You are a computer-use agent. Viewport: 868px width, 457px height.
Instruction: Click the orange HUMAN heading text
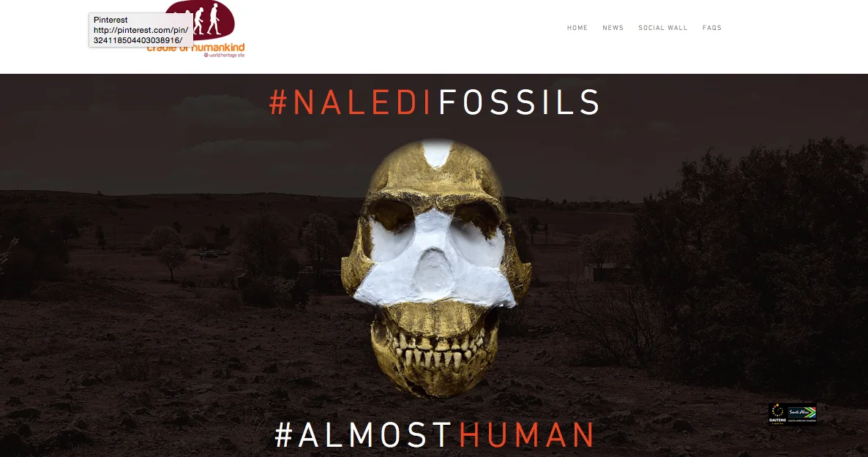click(526, 435)
